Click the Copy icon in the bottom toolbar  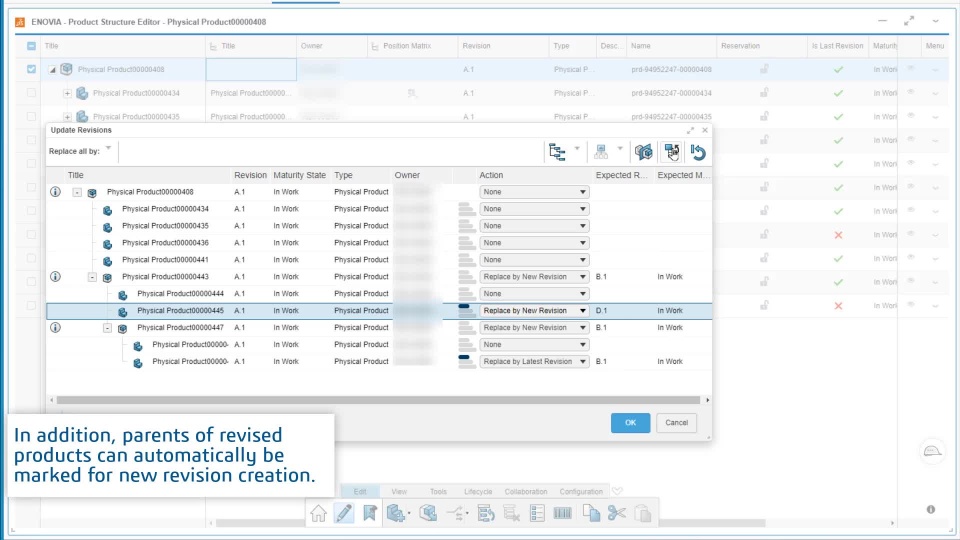point(591,513)
